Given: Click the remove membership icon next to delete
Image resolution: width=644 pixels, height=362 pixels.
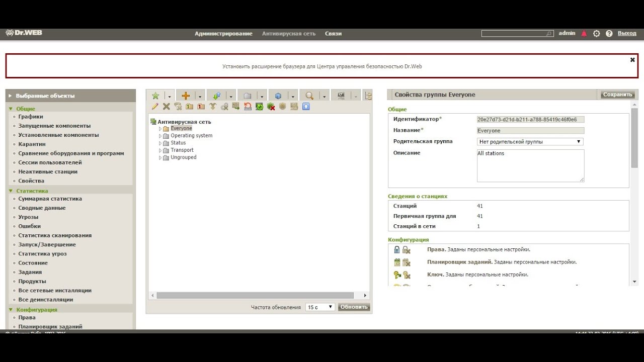Looking at the screenshot, I should (178, 106).
